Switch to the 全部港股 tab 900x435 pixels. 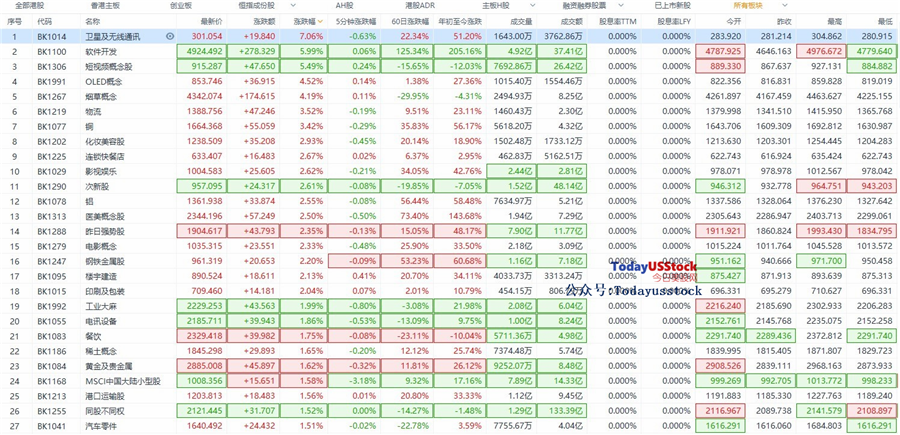coord(29,5)
